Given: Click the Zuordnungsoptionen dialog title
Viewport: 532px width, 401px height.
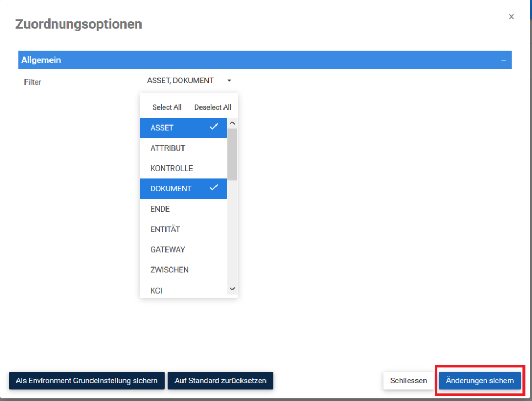Looking at the screenshot, I should click(x=79, y=24).
